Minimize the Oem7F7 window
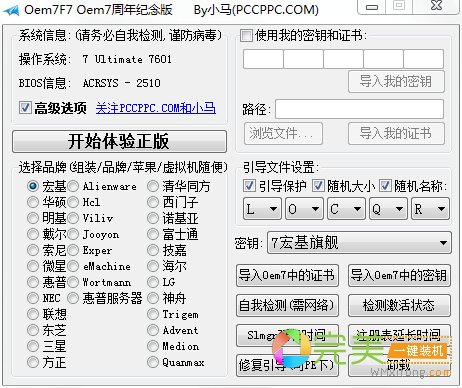 click(x=372, y=6)
